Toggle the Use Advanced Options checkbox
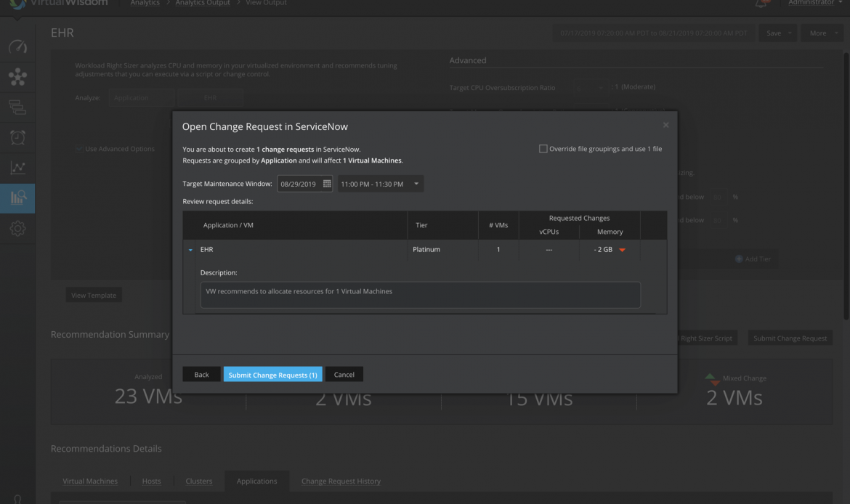850x504 pixels. [x=79, y=149]
